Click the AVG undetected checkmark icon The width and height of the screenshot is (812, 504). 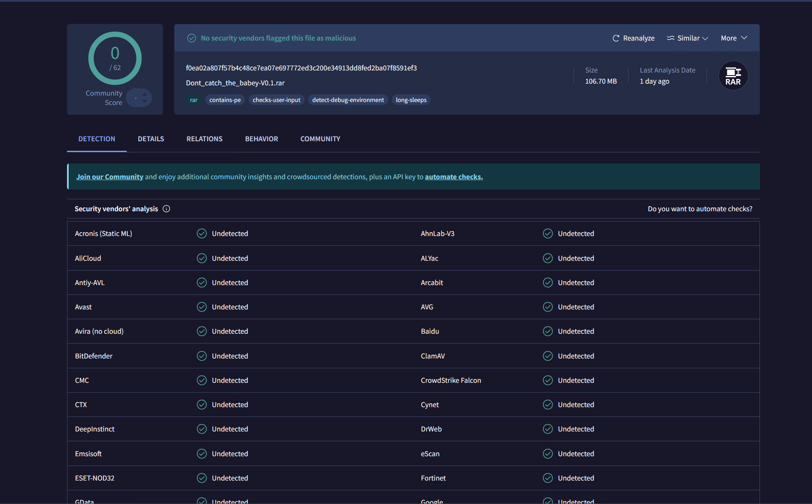tap(548, 307)
